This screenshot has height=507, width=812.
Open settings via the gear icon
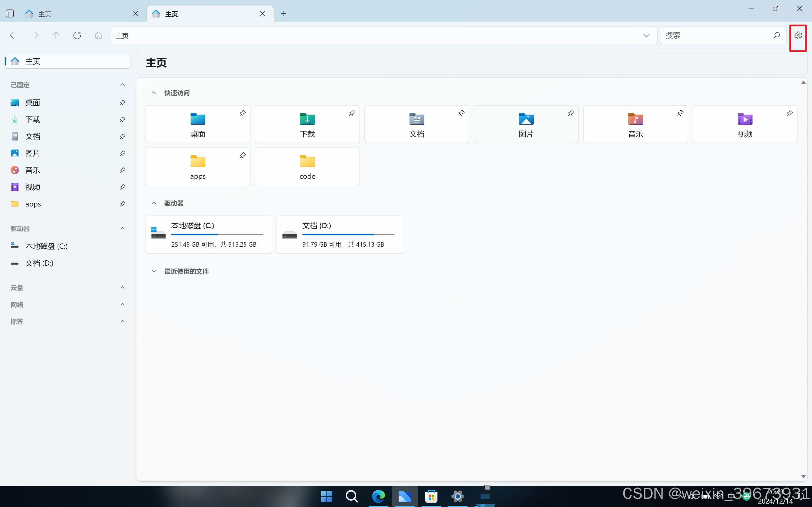[x=798, y=35]
